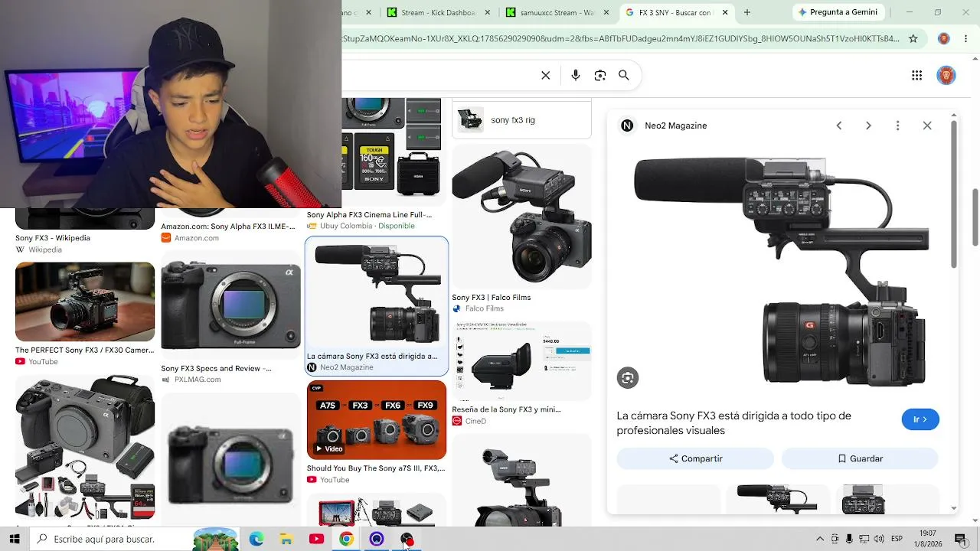Open the Google apps grid
This screenshot has width=980, height=551.
[x=916, y=75]
